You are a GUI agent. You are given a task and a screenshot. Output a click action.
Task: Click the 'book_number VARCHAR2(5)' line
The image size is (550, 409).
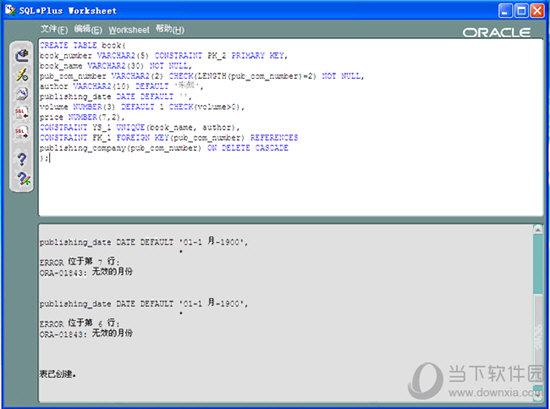163,55
